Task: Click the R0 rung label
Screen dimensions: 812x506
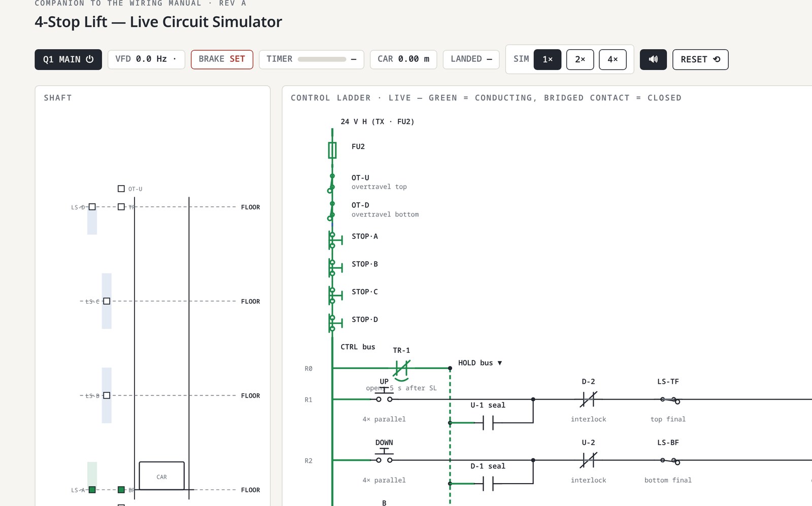Action: [x=309, y=369]
